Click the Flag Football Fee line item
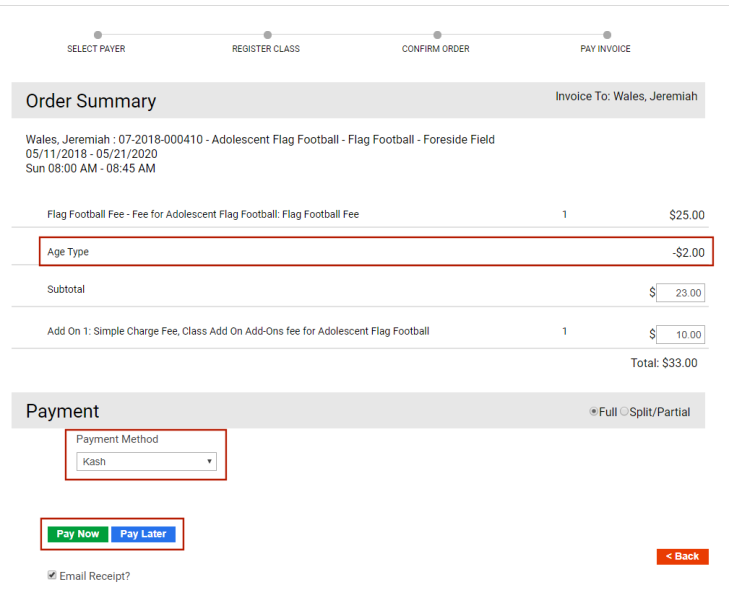729x595 pixels. (x=203, y=214)
